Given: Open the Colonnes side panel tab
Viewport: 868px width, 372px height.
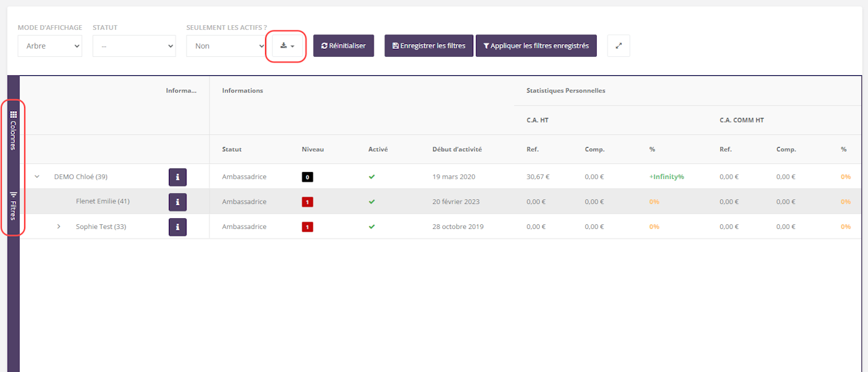Looking at the screenshot, I should 13,130.
